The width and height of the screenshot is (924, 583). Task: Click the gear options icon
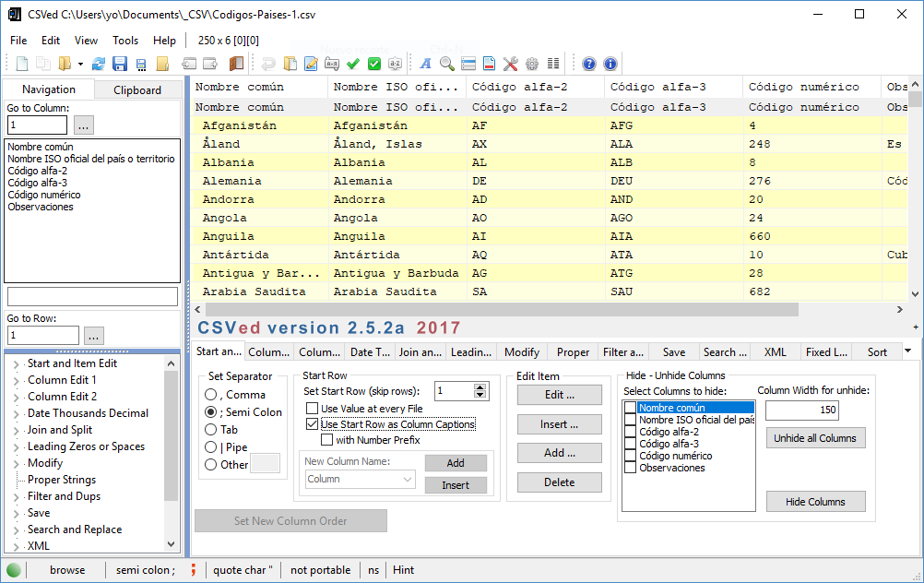(x=533, y=63)
